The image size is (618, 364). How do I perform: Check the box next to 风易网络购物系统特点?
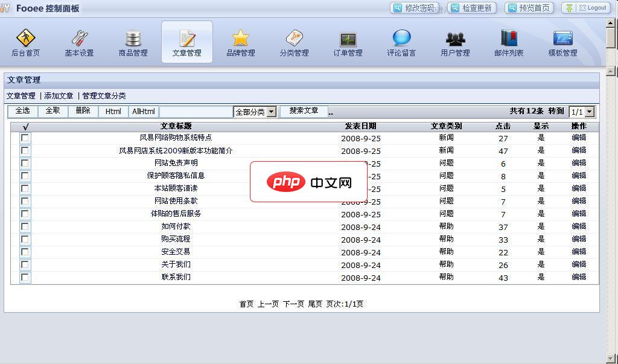pos(24,138)
